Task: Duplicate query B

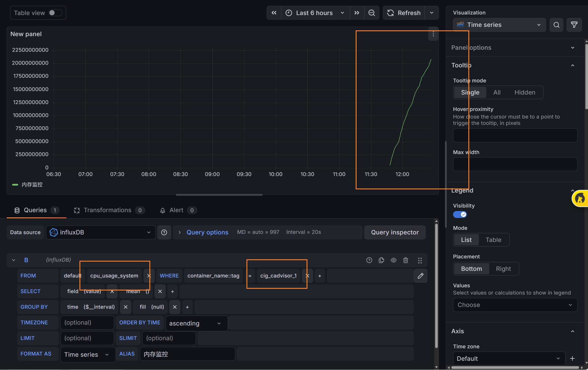Action: [381, 260]
